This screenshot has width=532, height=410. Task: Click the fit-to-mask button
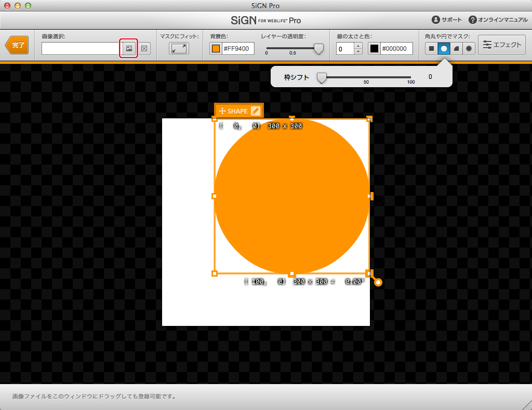coord(179,48)
